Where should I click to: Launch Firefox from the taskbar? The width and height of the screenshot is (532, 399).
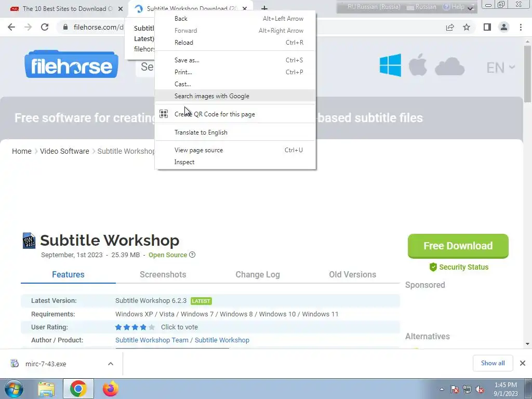tap(111, 389)
